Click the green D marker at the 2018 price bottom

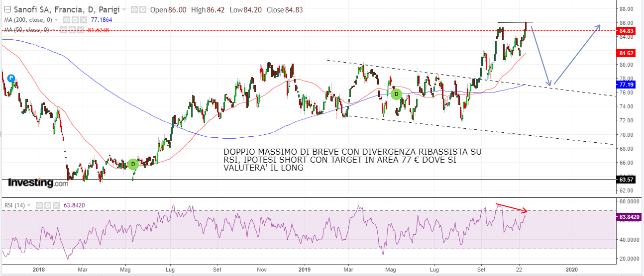[133, 164]
